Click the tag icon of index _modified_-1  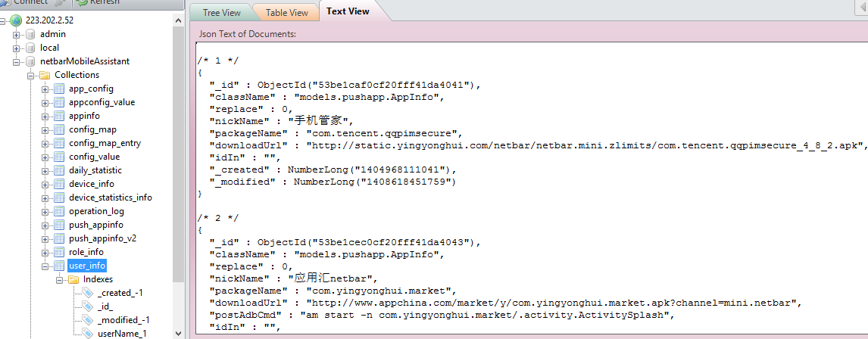pos(88,320)
